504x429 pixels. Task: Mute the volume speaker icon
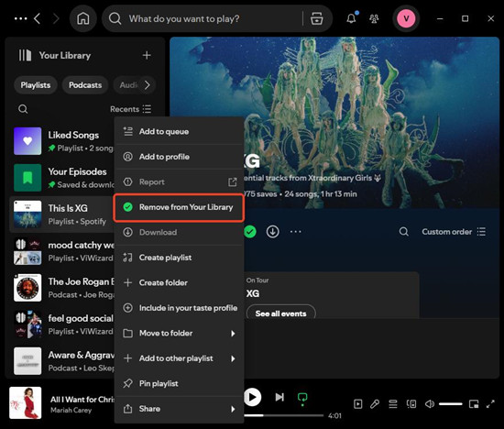[x=430, y=404]
